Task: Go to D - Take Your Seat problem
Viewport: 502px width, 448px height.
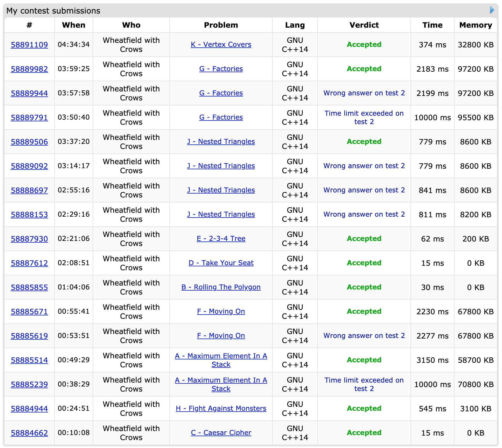Action: [x=221, y=263]
